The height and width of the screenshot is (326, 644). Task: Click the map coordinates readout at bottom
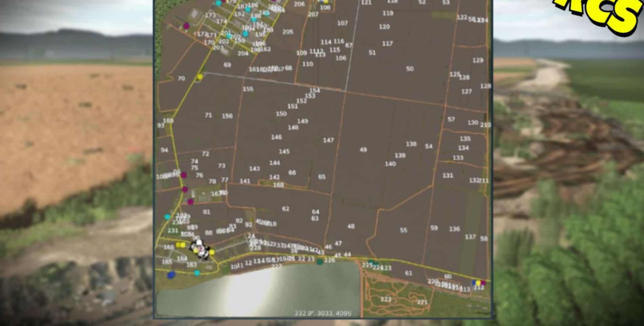pos(322,313)
